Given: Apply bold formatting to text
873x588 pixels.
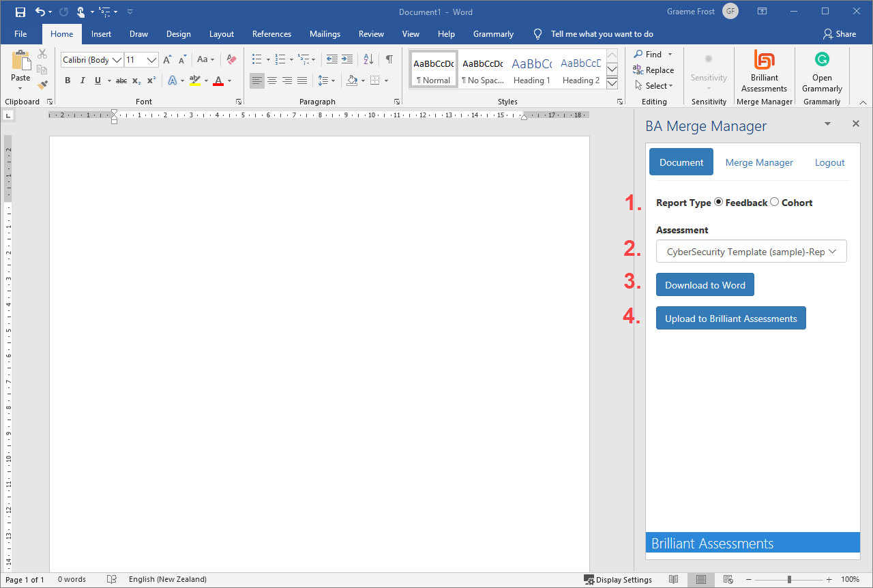Looking at the screenshot, I should coord(67,80).
